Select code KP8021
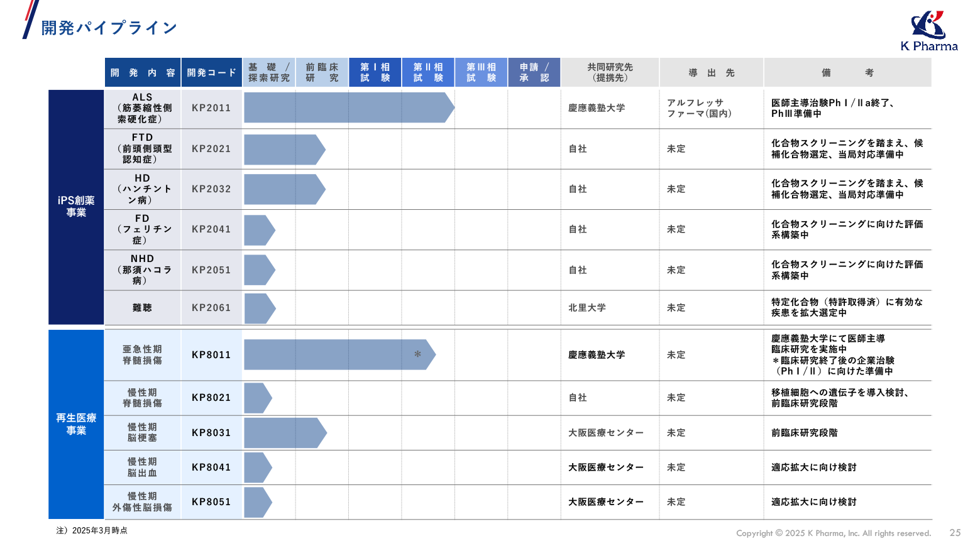The image size is (980, 551). point(211,398)
